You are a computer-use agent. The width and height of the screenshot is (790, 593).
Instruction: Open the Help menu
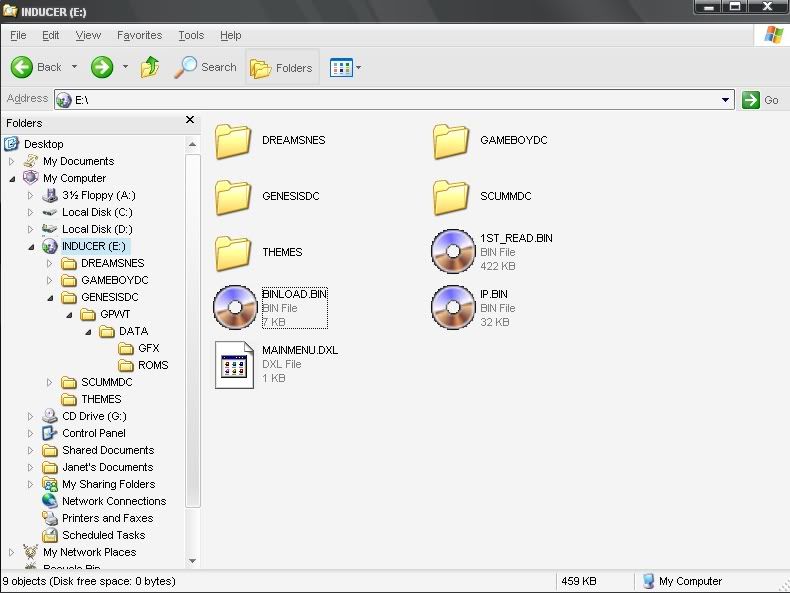click(231, 35)
